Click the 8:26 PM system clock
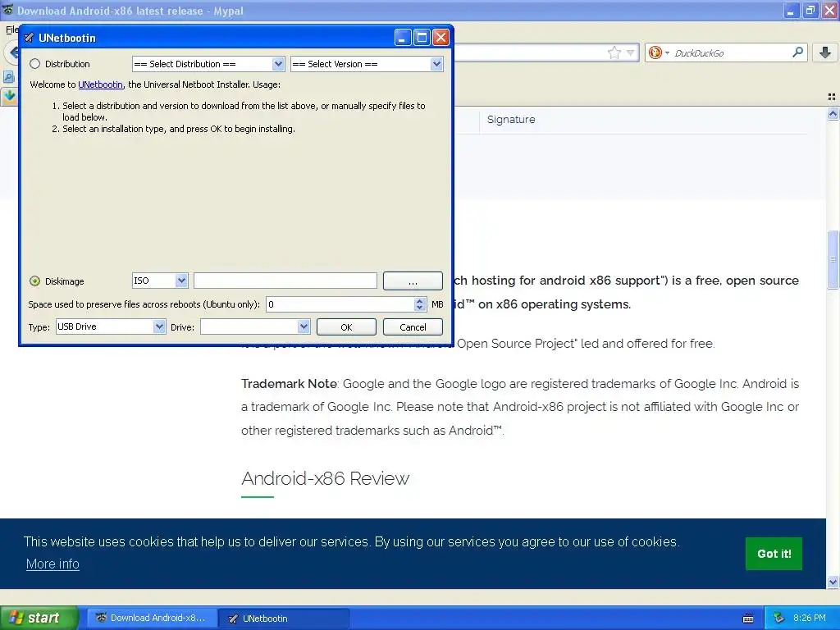Image resolution: width=840 pixels, height=630 pixels. 810,619
